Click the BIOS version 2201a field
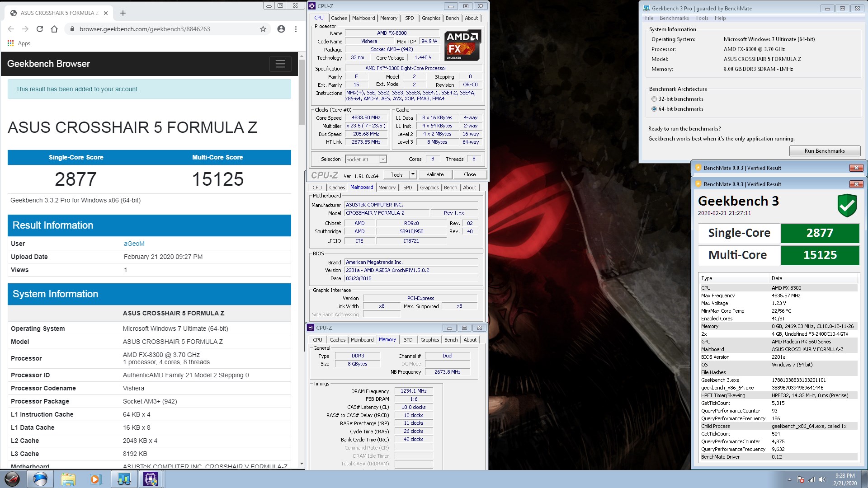This screenshot has height=488, width=868. (411, 270)
